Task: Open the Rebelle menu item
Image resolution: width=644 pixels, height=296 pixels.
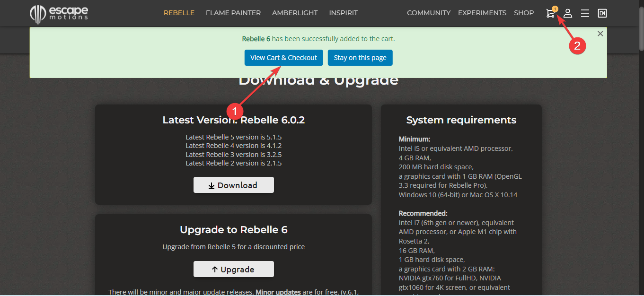Action: pyautogui.click(x=179, y=13)
